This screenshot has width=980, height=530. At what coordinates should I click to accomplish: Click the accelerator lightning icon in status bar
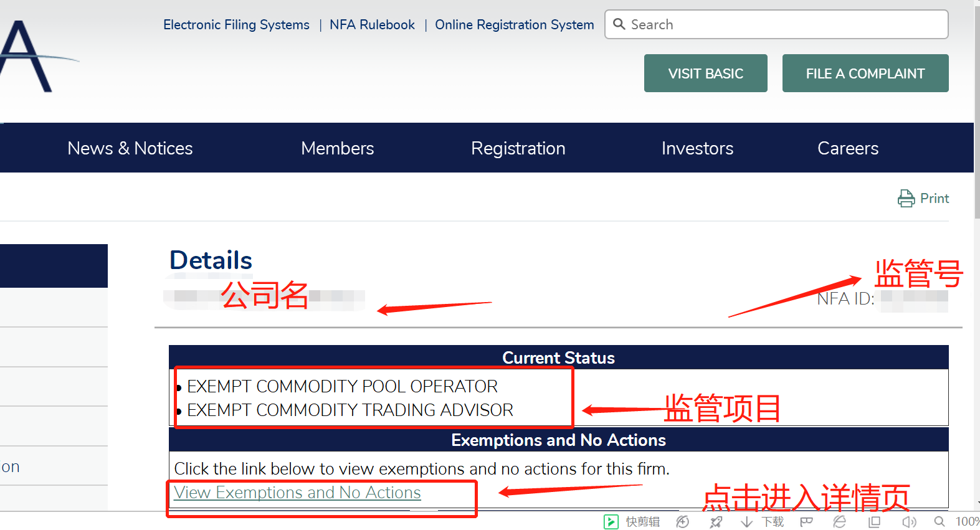click(x=683, y=522)
